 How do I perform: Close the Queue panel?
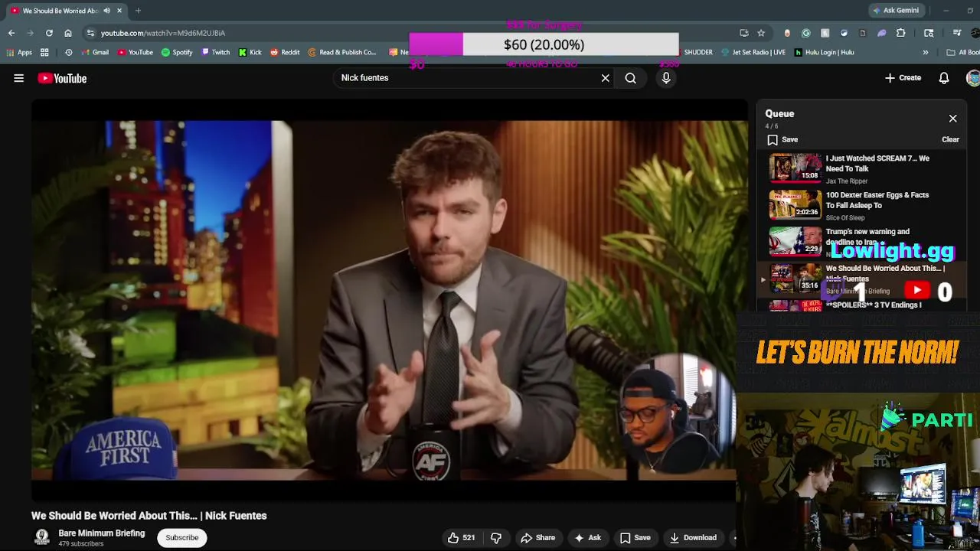pos(952,119)
